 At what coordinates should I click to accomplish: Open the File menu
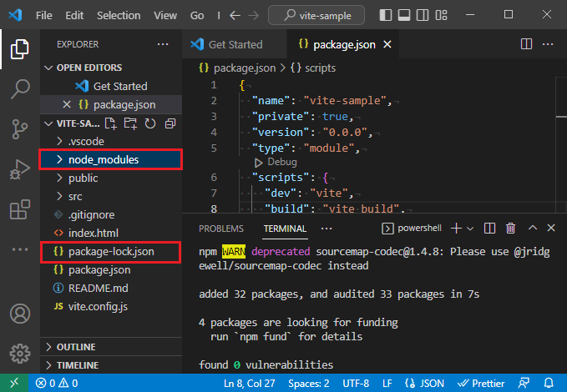44,16
